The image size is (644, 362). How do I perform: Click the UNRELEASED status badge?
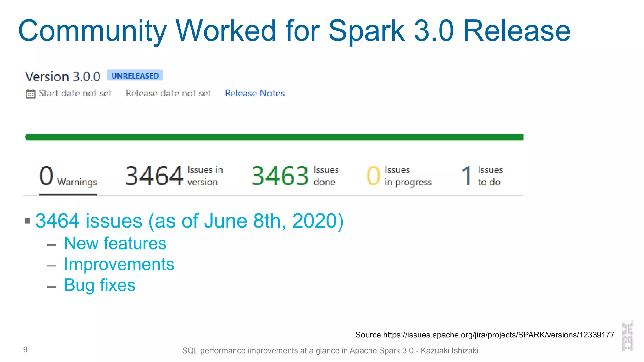click(x=135, y=75)
